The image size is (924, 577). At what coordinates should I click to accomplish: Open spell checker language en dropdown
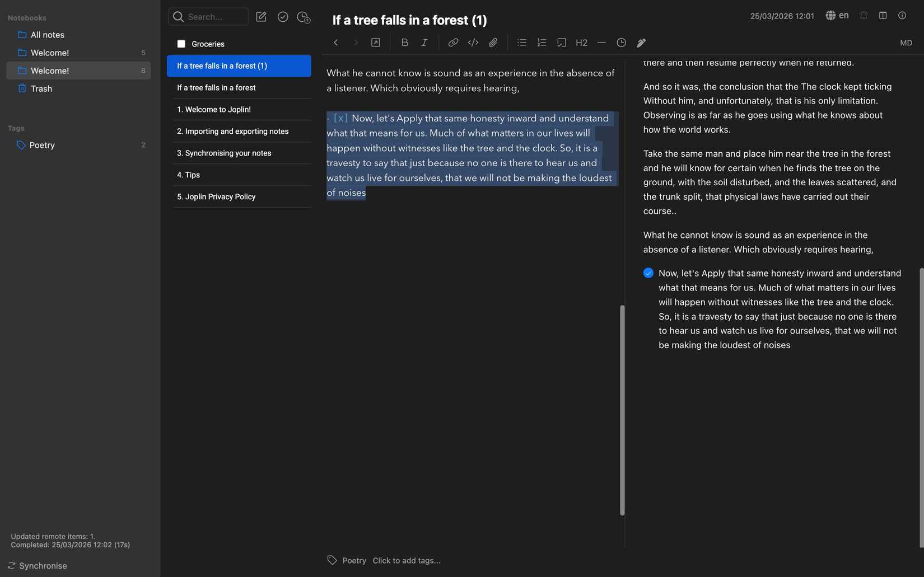[x=837, y=16]
